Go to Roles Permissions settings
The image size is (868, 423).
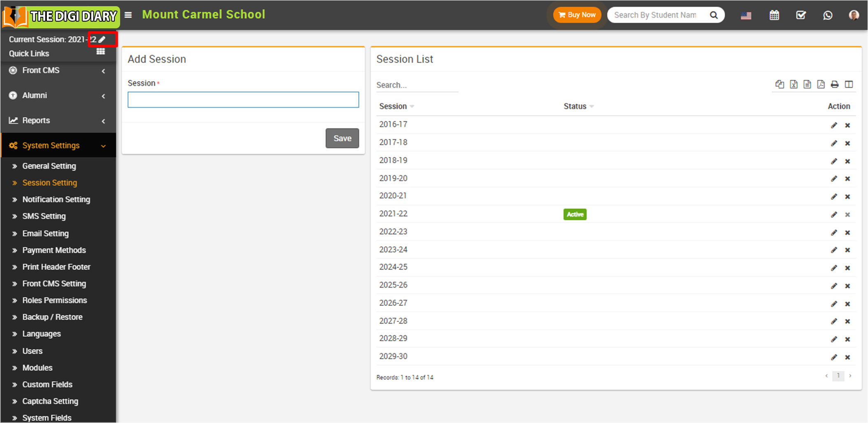pos(54,300)
